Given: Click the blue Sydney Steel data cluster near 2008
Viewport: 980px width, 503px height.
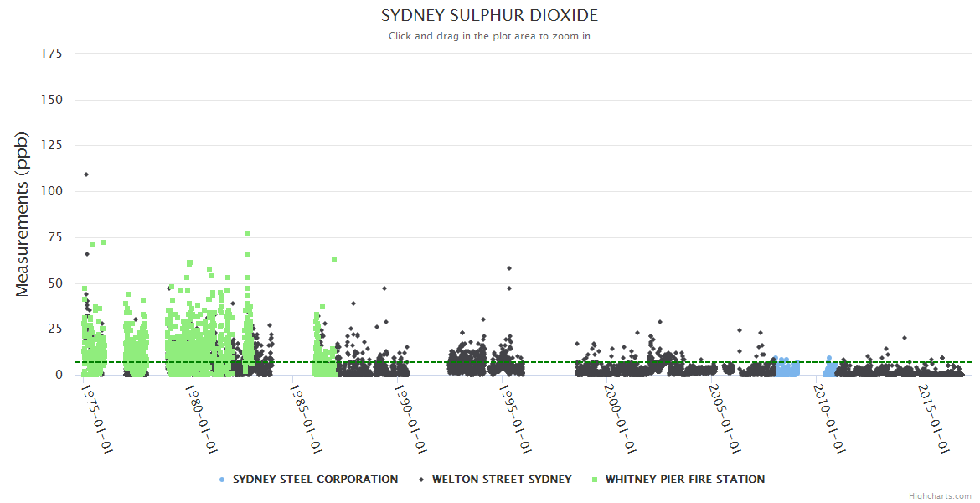Looking at the screenshot, I should (x=787, y=367).
